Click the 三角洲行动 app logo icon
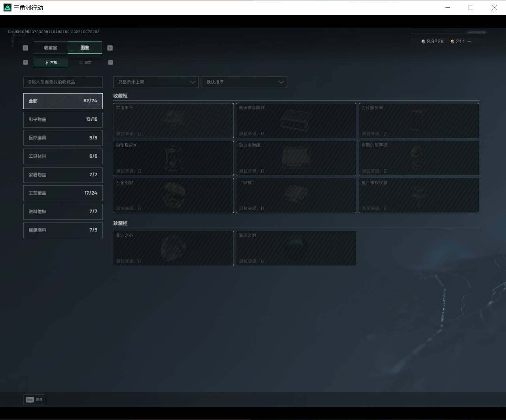506x420 pixels. pos(8,8)
